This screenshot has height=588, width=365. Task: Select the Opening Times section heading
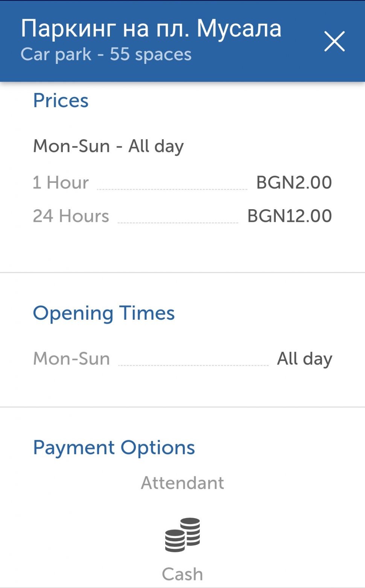tap(104, 313)
